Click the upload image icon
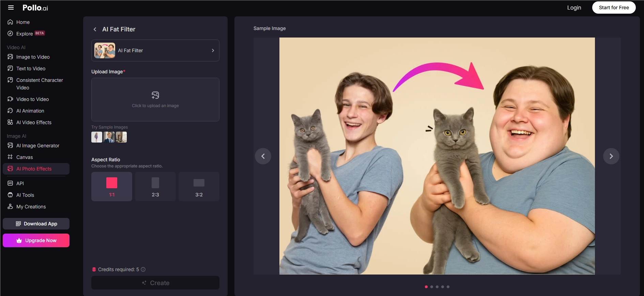 pos(155,95)
